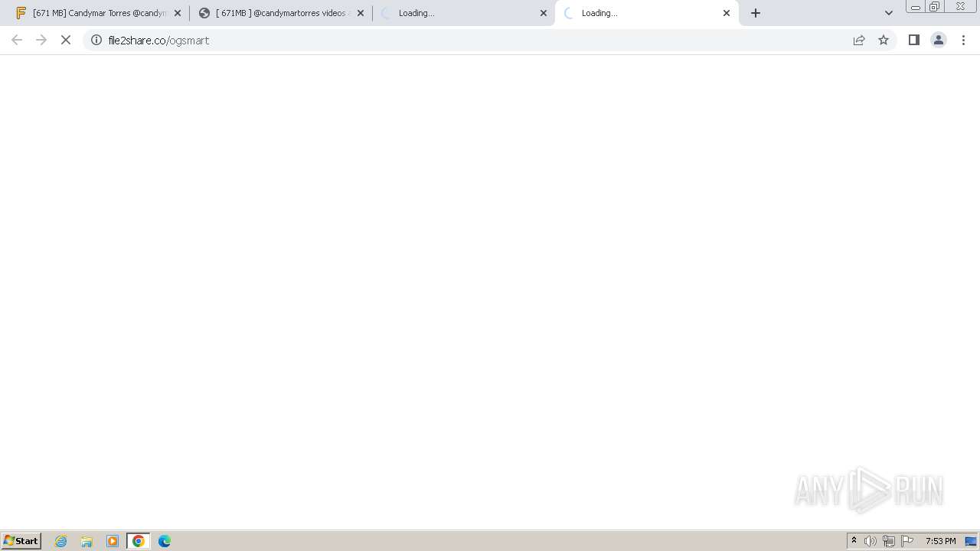Open Windows Media Player taskbar icon
The height and width of the screenshot is (551, 980).
(x=113, y=541)
